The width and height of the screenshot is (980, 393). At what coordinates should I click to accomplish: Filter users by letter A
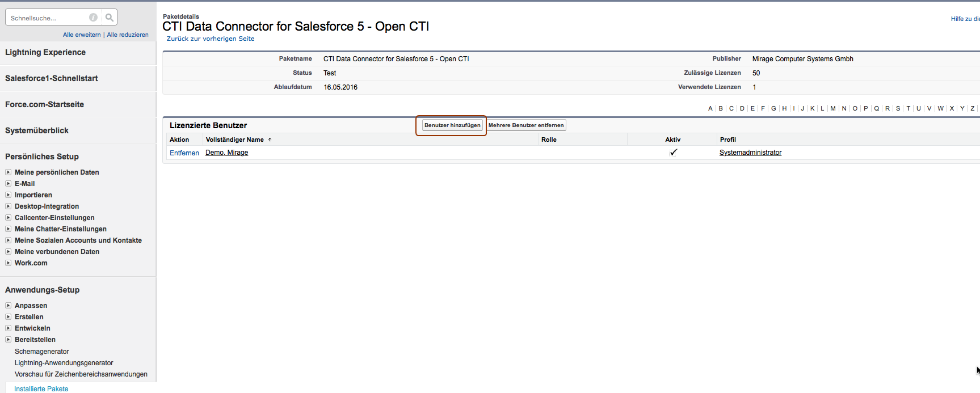(710, 108)
